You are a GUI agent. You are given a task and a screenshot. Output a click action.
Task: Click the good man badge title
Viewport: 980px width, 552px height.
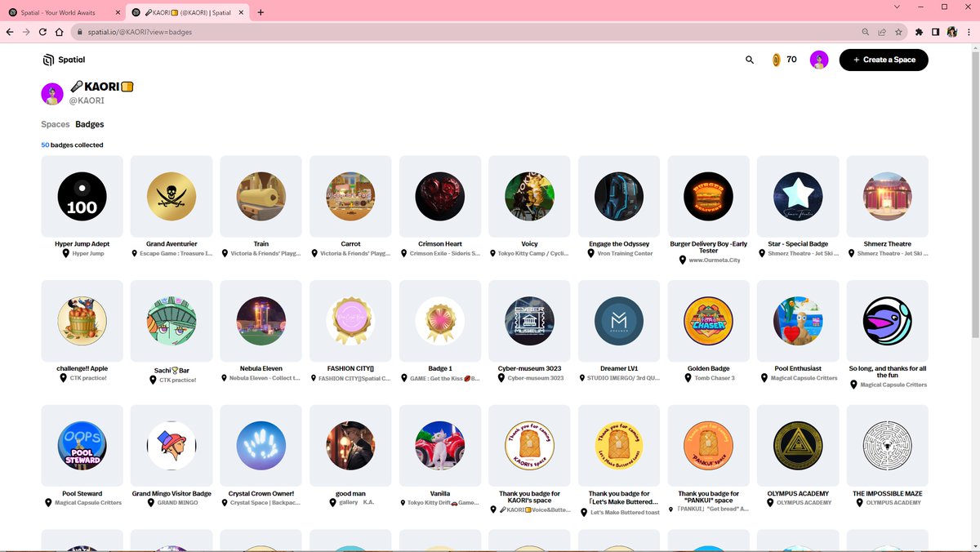pyautogui.click(x=350, y=493)
